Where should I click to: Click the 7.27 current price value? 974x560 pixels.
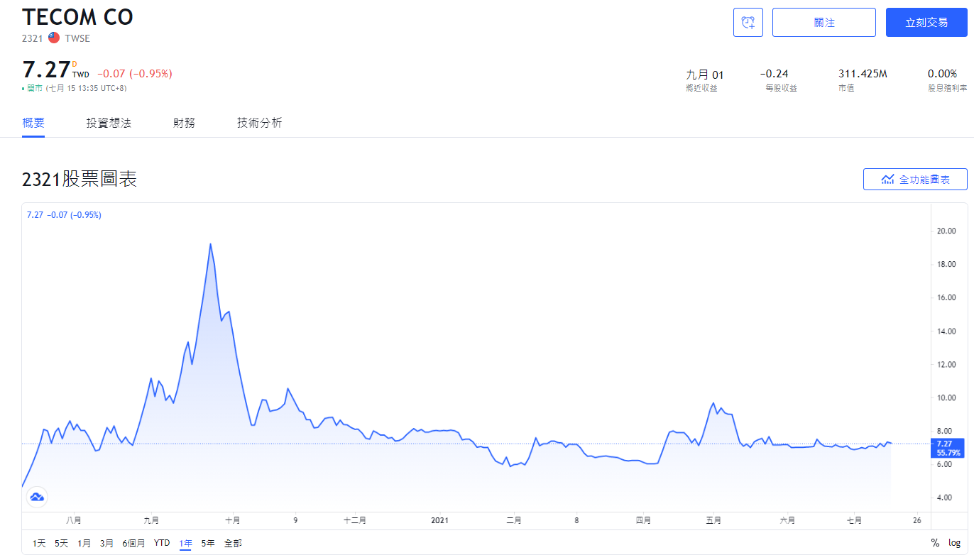click(45, 70)
